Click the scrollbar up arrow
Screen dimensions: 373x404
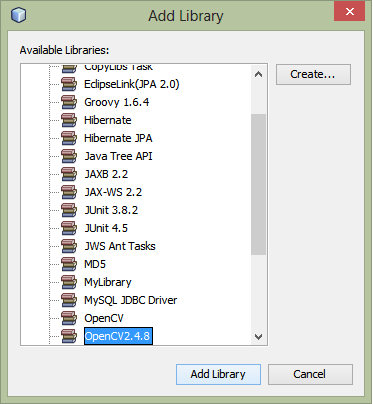pyautogui.click(x=259, y=74)
